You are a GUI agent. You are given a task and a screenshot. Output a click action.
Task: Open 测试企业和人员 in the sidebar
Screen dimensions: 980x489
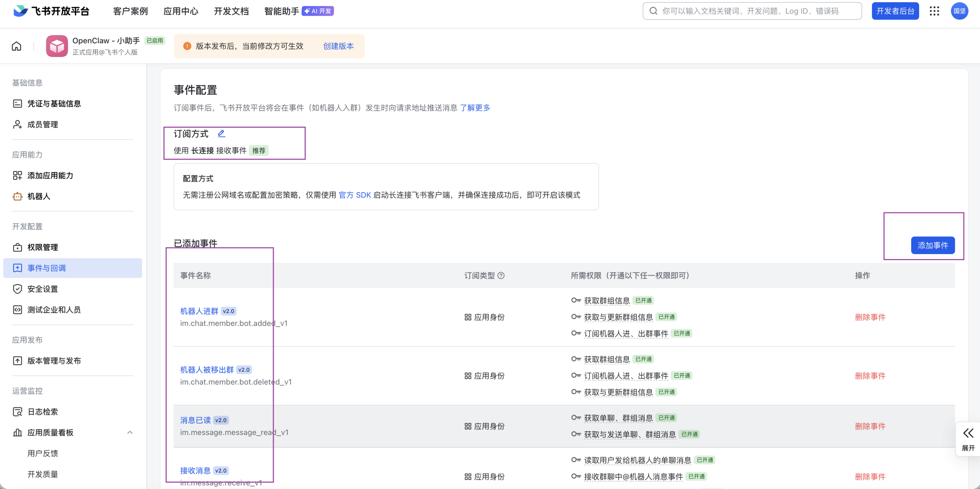tap(55, 310)
